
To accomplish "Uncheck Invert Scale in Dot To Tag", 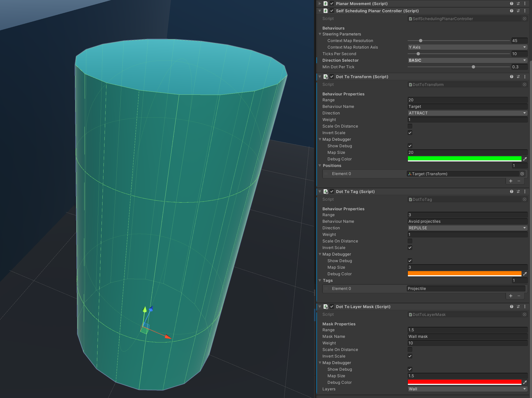I will tap(410, 247).
